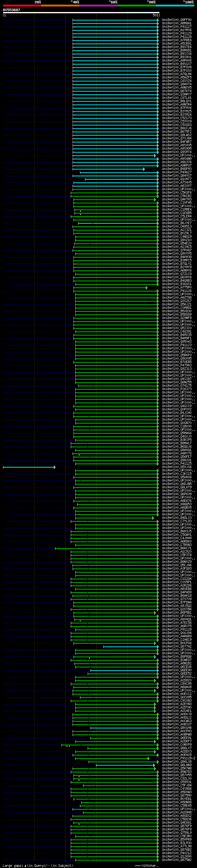Click the white AV553687 query sequence bar
Viewport: 197px width, 868px height.
point(81,12)
